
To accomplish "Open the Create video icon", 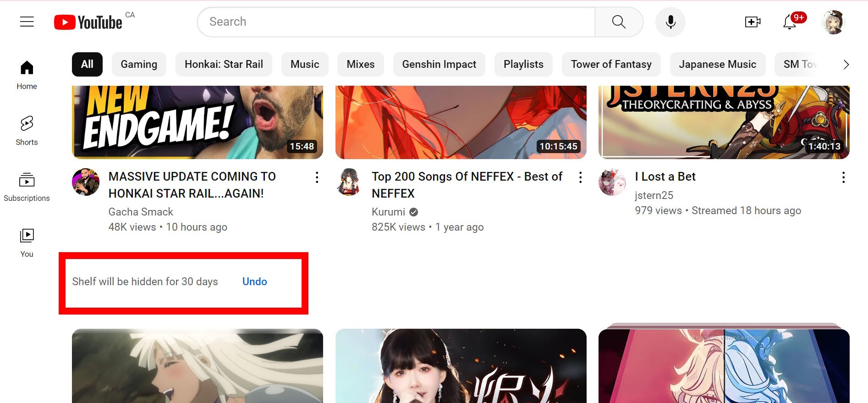I will [x=753, y=22].
